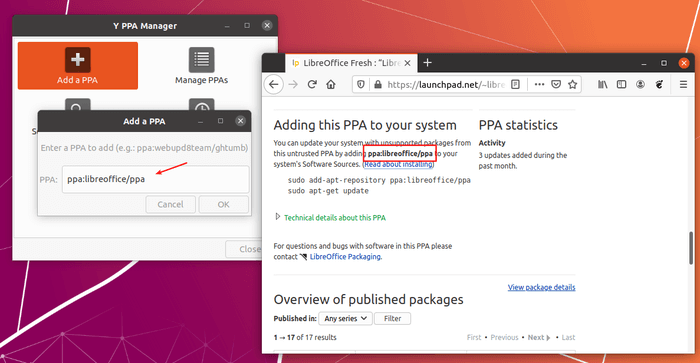Go to Next results page
The image size is (700, 363).
(539, 338)
